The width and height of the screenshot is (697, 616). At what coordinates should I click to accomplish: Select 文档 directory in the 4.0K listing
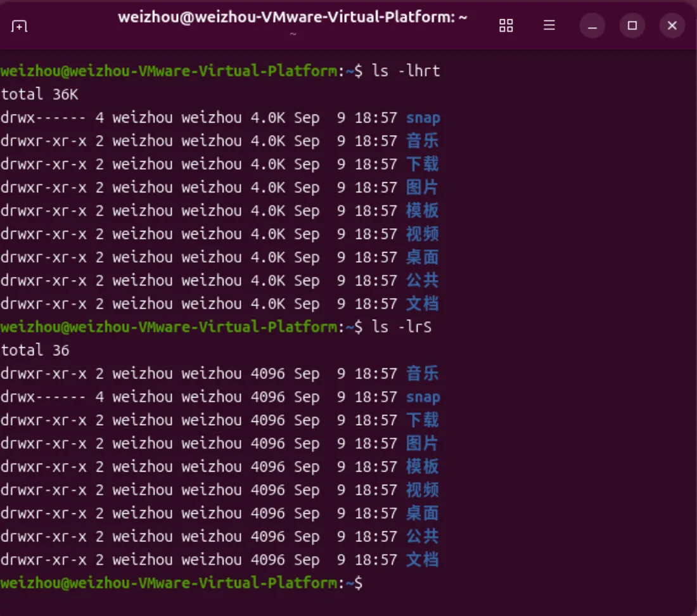(x=422, y=304)
